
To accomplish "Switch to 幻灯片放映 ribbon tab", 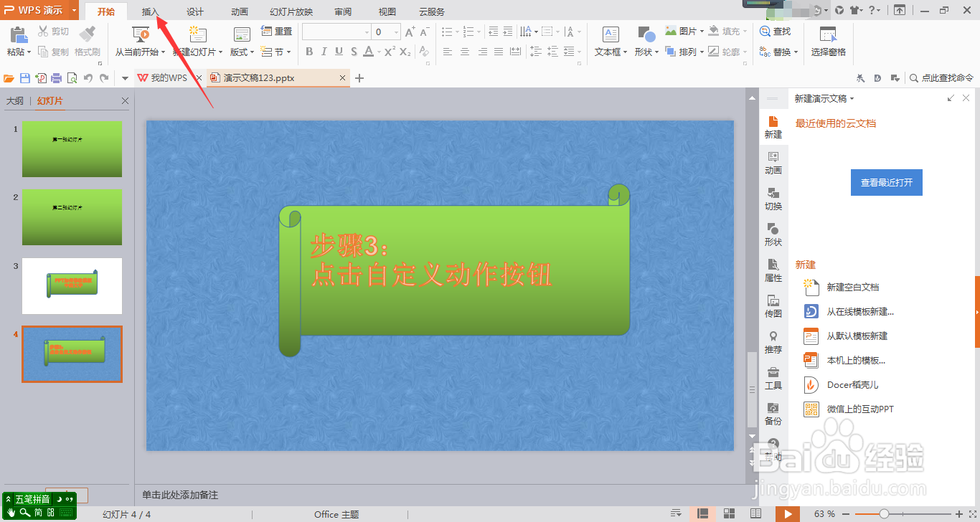I will [291, 11].
